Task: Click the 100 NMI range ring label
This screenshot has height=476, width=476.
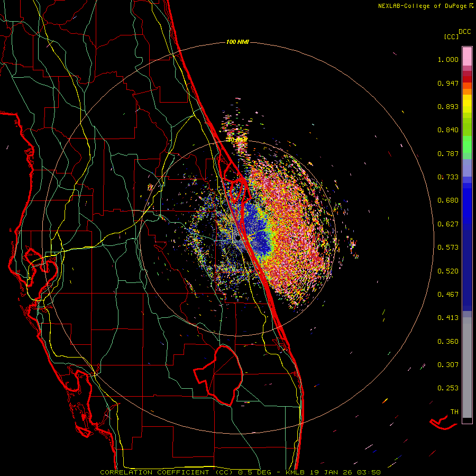Action: [237, 42]
